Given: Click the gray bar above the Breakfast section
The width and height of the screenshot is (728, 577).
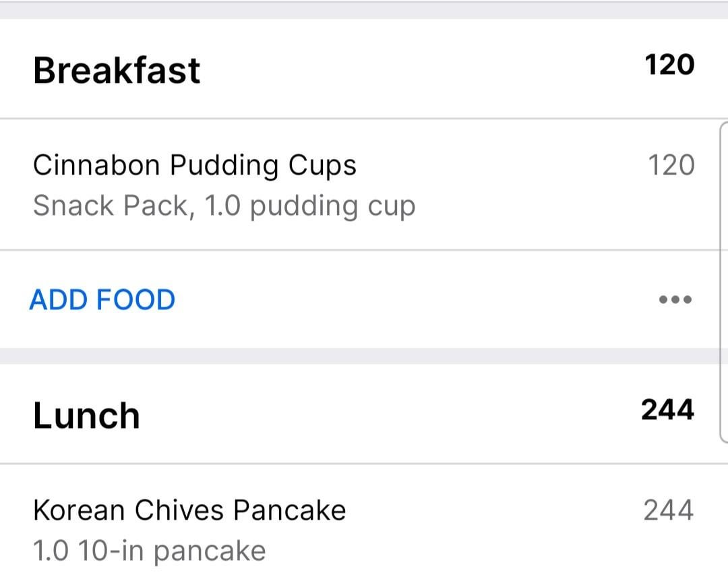Looking at the screenshot, I should [364, 10].
